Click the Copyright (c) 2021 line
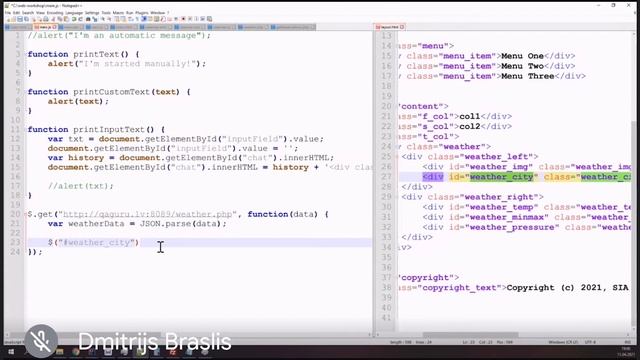 567,287
